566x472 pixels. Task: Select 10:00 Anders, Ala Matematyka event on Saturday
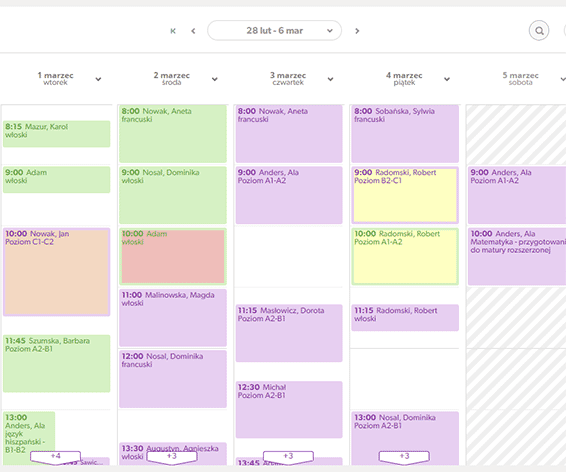tap(517, 256)
